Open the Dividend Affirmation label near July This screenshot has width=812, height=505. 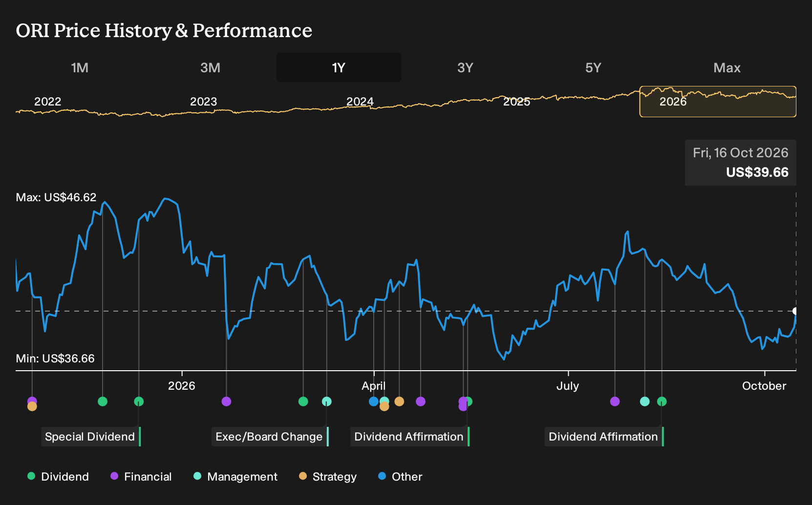(604, 437)
